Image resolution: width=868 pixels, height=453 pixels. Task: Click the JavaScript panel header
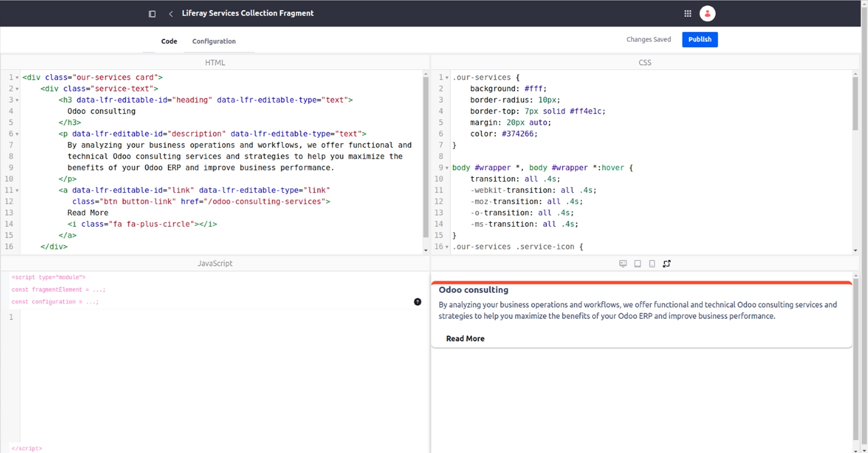click(x=215, y=264)
